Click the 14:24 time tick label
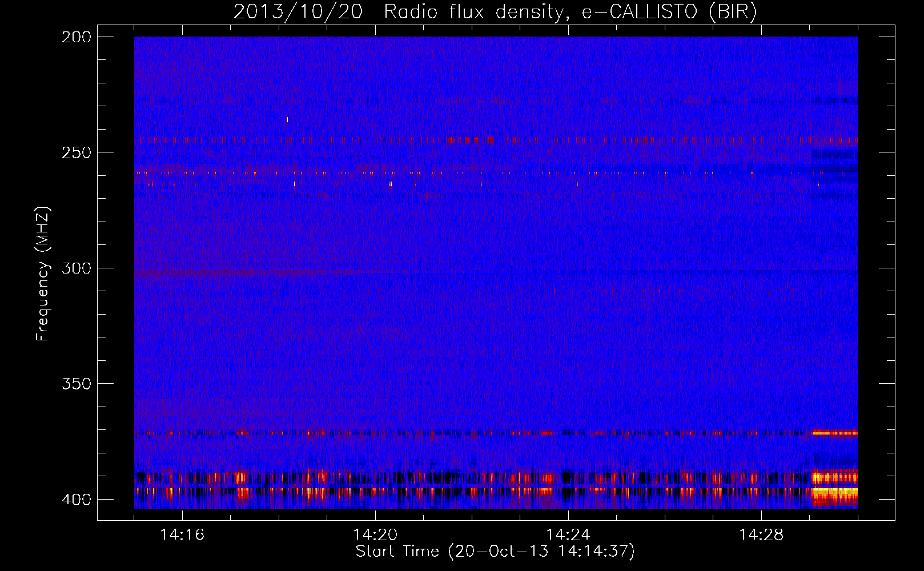Screen dimensions: 924x571 tap(568, 535)
